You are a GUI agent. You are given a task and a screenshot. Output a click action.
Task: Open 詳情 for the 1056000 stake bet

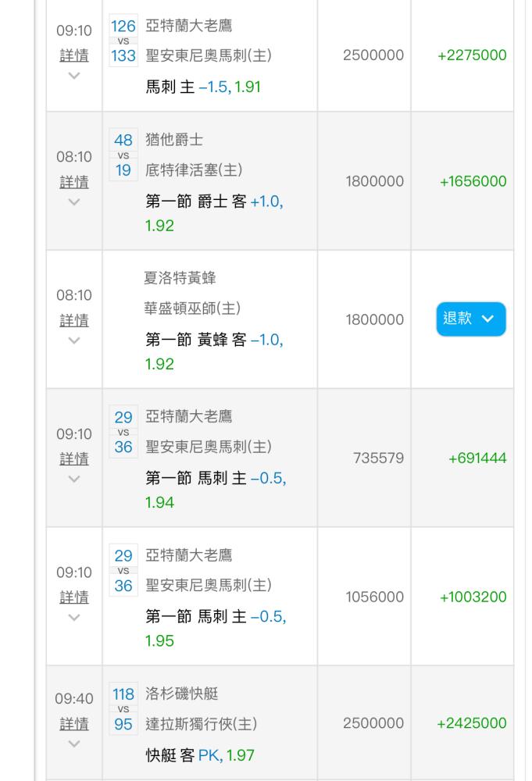tap(74, 597)
